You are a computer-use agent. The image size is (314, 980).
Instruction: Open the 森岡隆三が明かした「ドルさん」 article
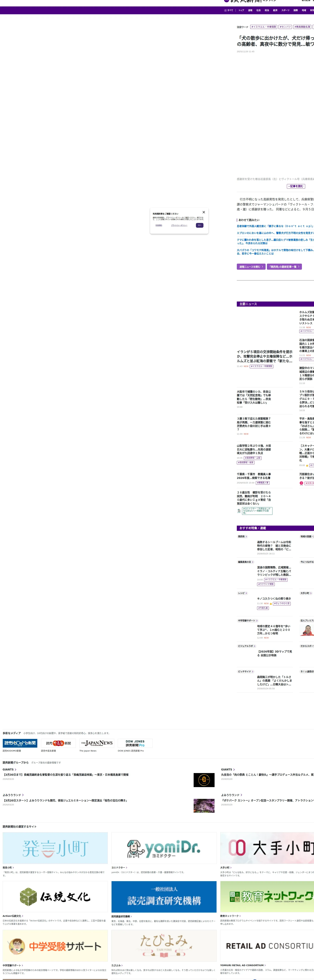click(x=274, y=681)
